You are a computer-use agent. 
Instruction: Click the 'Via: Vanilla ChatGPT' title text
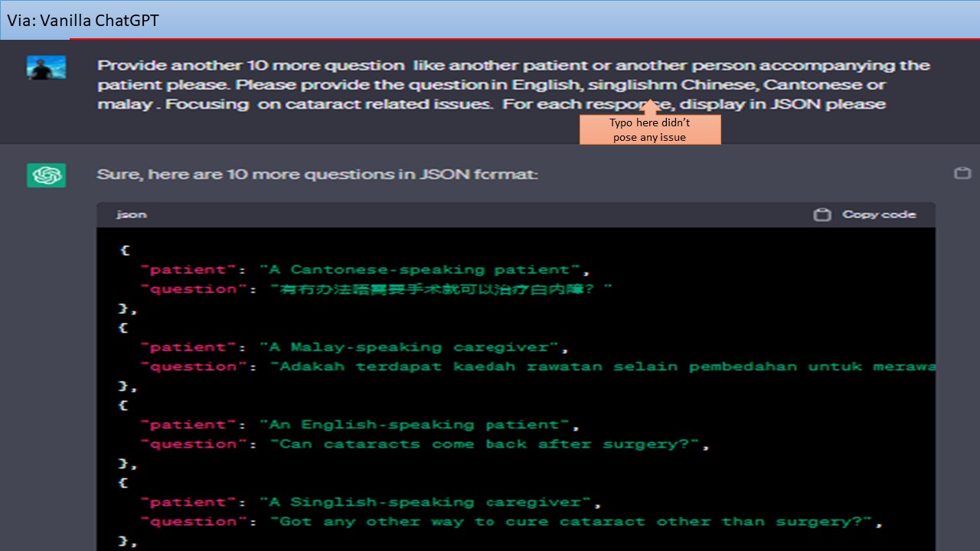point(83,21)
